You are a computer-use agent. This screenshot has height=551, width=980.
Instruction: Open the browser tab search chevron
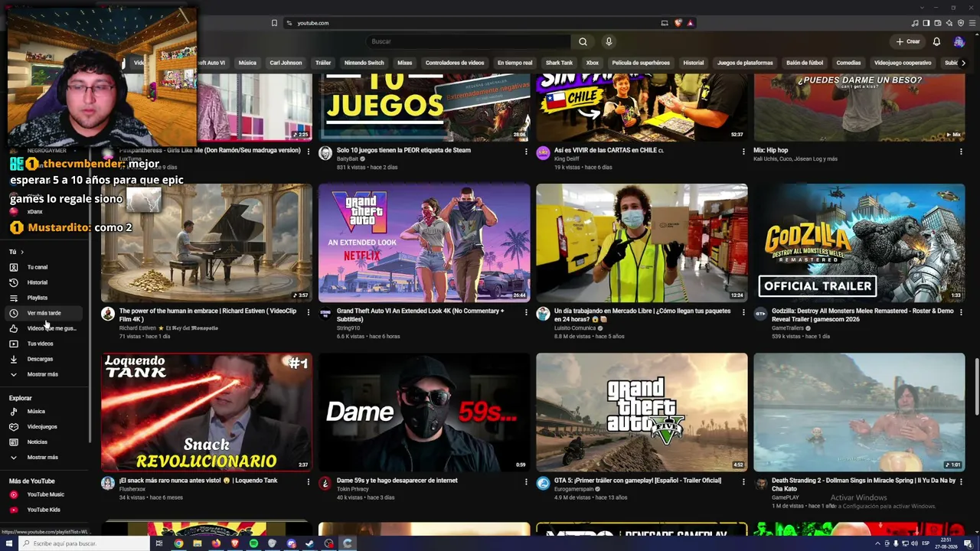[923, 7]
